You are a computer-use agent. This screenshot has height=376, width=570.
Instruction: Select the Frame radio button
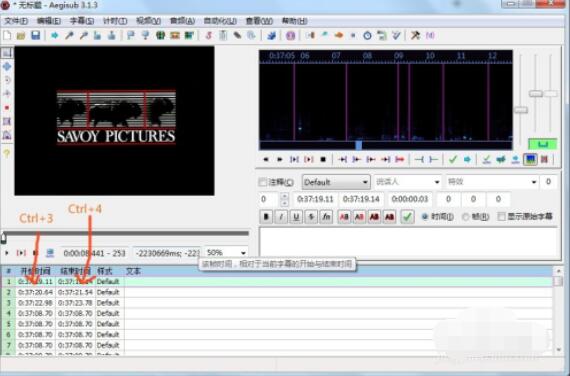click(465, 217)
